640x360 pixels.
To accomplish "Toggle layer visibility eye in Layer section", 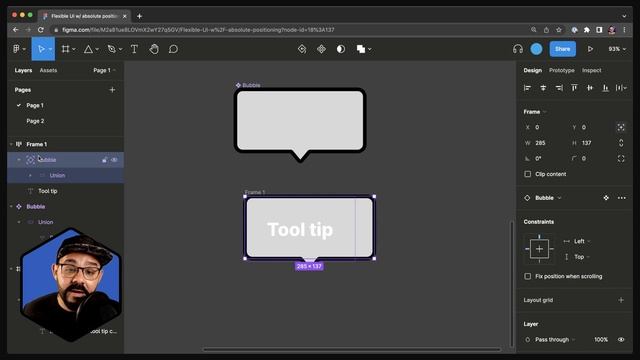I will pos(621,340).
